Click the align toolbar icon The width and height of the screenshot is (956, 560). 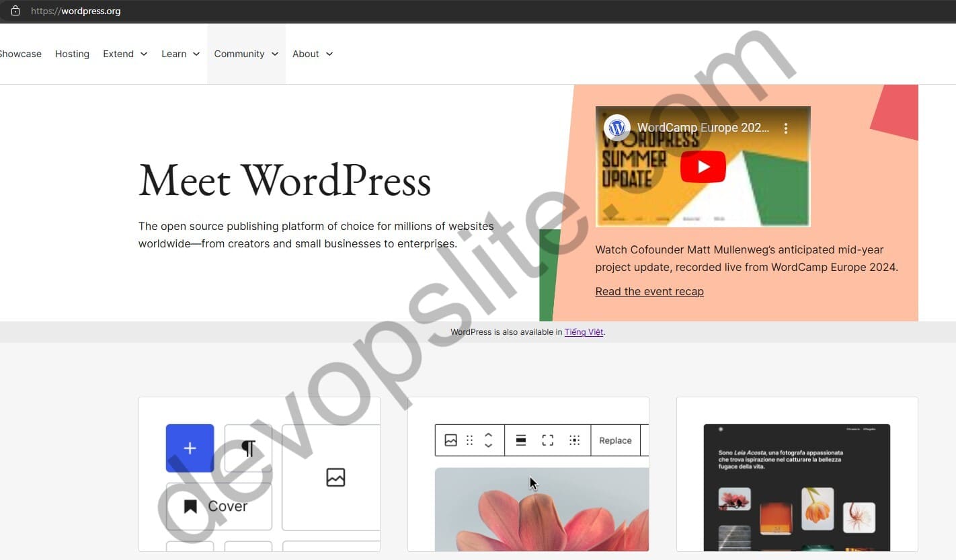(x=521, y=440)
